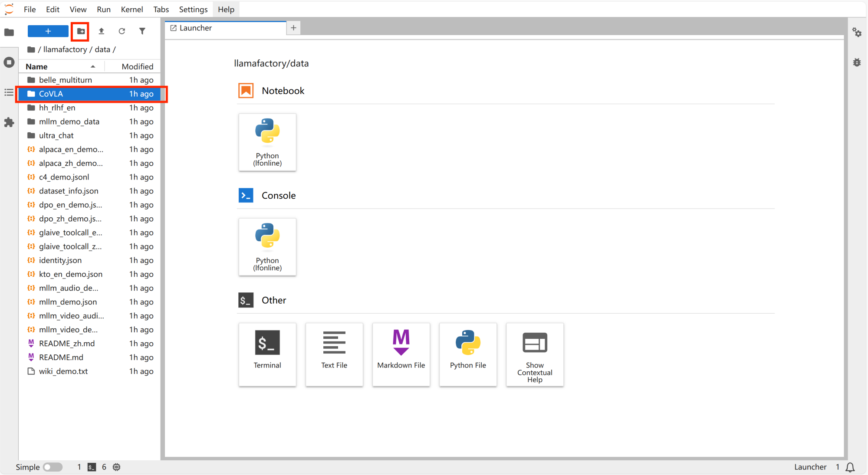Image resolution: width=868 pixels, height=475 pixels.
Task: Add a new tab beside Launcher
Action: coord(293,28)
